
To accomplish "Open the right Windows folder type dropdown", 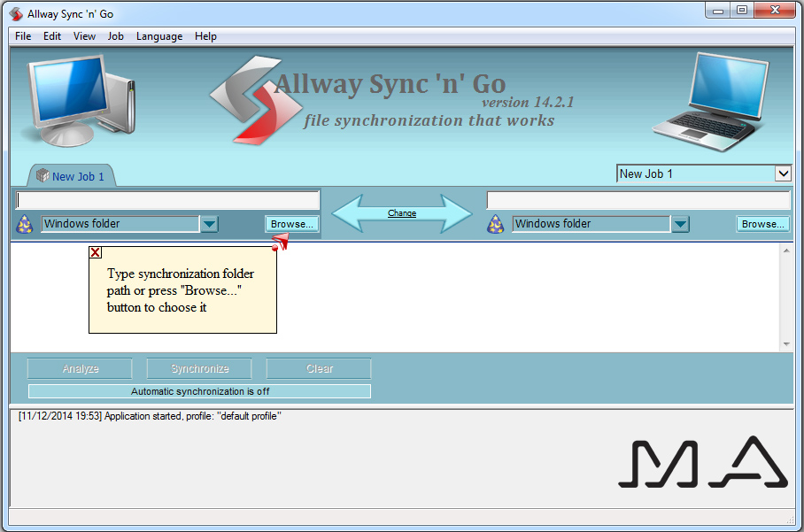I will point(680,224).
